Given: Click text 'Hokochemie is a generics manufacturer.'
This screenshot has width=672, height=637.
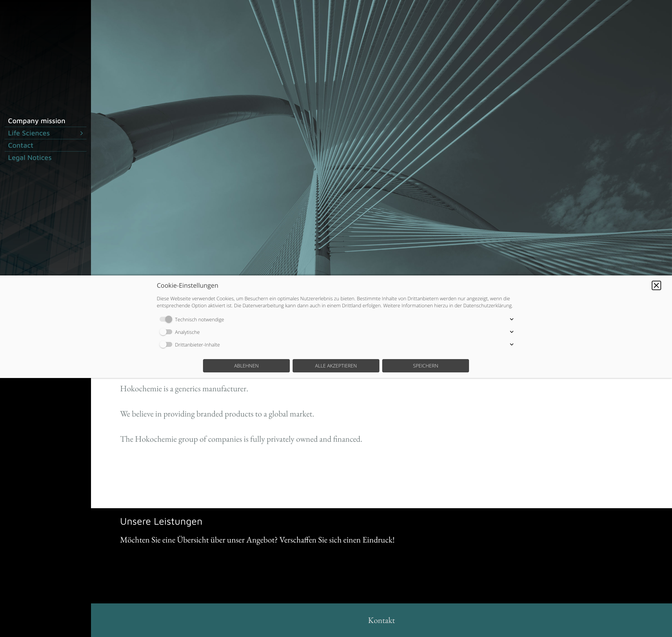Looking at the screenshot, I should (x=184, y=389).
